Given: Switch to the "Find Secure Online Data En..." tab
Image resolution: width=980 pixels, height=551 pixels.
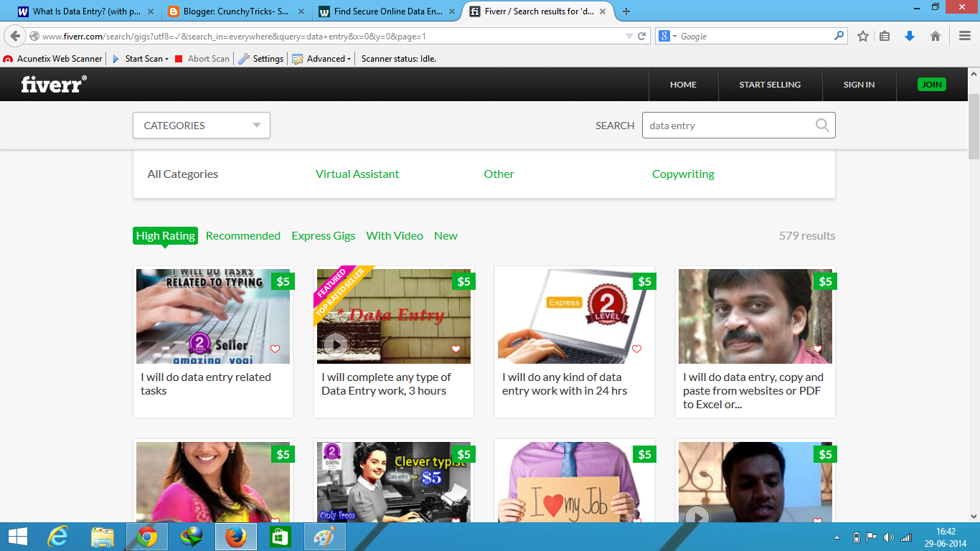Looking at the screenshot, I should 388,11.
